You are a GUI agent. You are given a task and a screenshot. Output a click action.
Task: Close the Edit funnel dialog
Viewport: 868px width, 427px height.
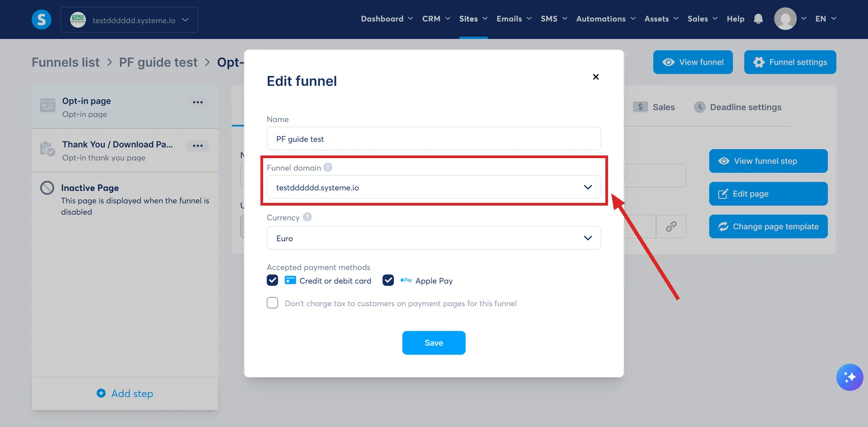pos(596,77)
